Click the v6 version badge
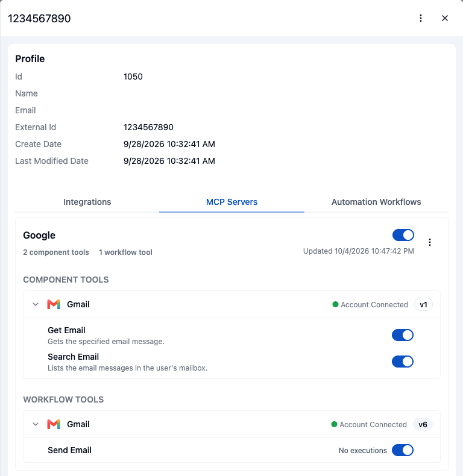 423,424
